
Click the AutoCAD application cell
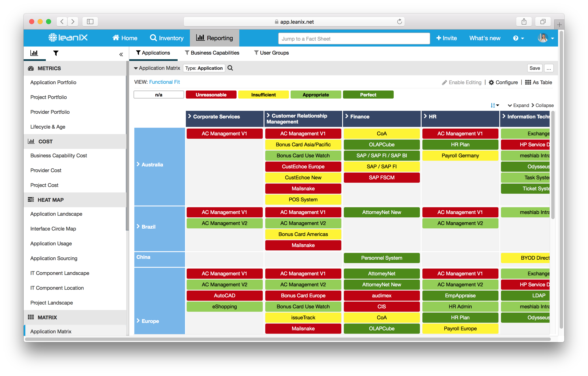[x=224, y=296]
